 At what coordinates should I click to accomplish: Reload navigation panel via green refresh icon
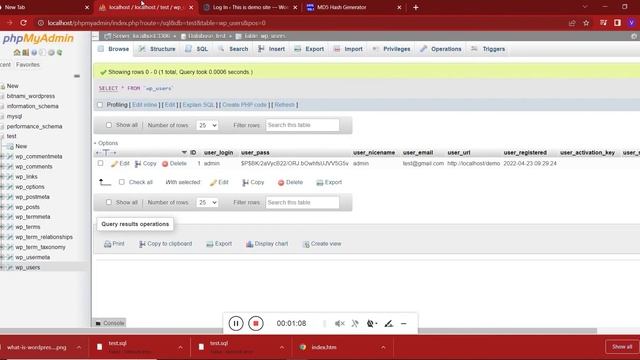60,53
